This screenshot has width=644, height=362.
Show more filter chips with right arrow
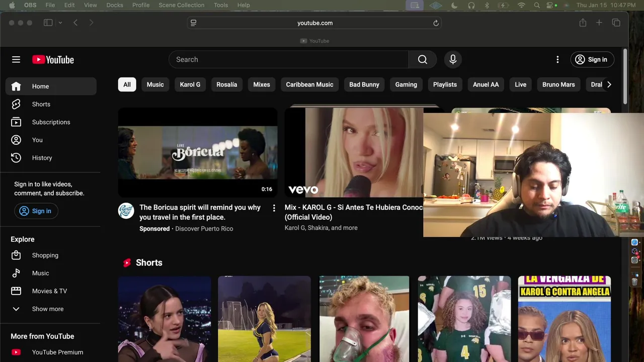pyautogui.click(x=609, y=84)
